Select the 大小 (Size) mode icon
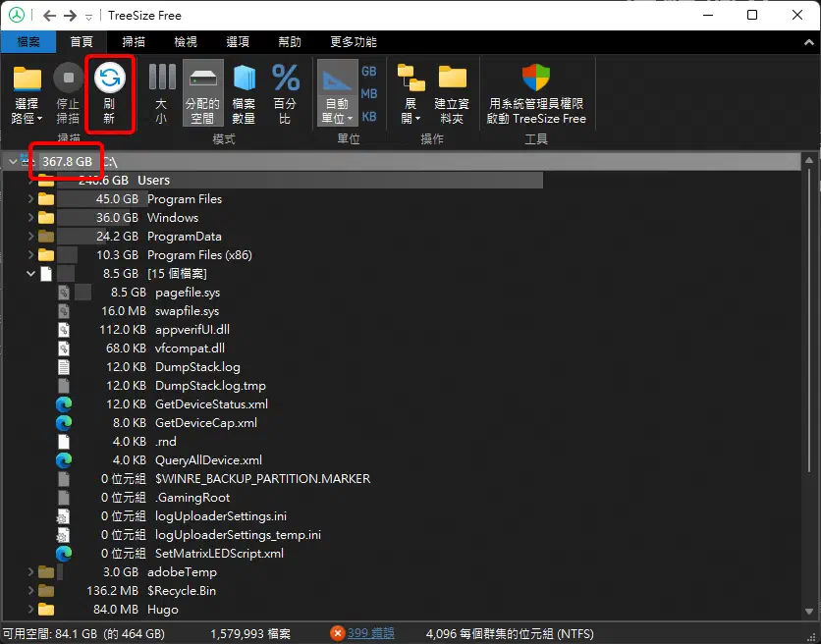Screen dimensions: 821x644 click(x=161, y=79)
